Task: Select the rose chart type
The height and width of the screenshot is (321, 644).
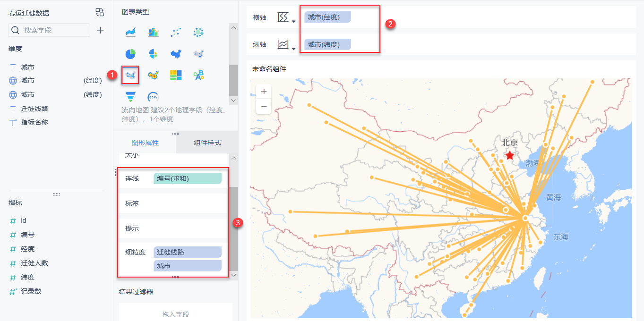Action: 153,54
